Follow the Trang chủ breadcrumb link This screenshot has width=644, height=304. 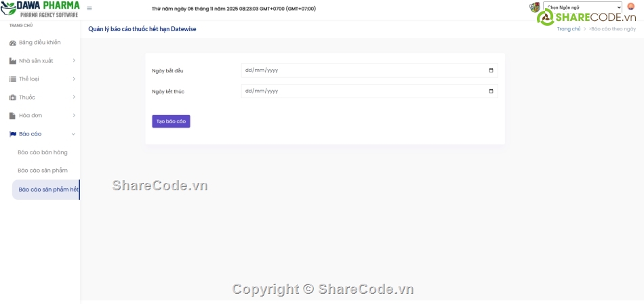point(568,29)
